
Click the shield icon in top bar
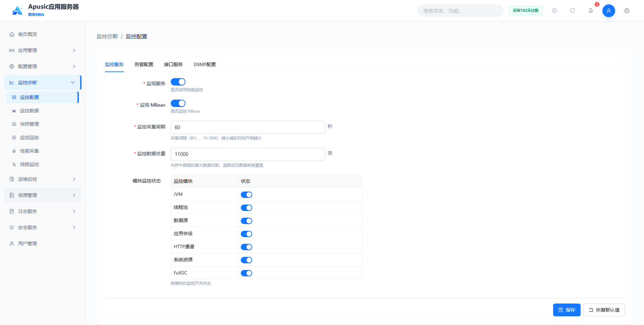(554, 11)
